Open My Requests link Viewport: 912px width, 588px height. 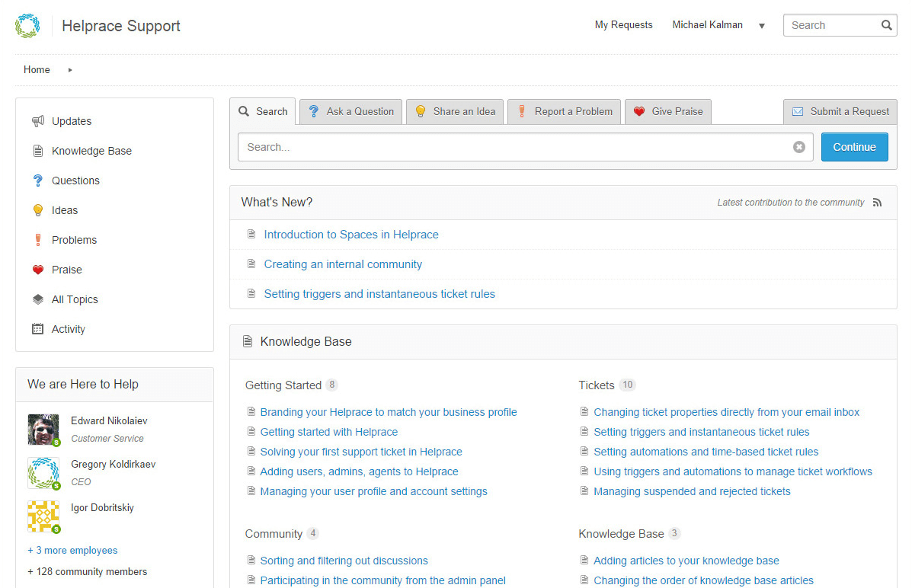(x=623, y=25)
